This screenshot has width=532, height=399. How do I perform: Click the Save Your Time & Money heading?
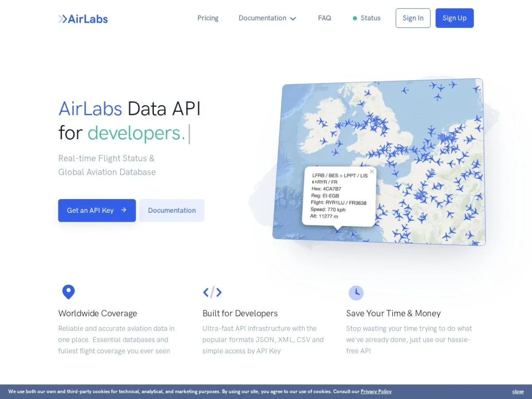click(393, 313)
